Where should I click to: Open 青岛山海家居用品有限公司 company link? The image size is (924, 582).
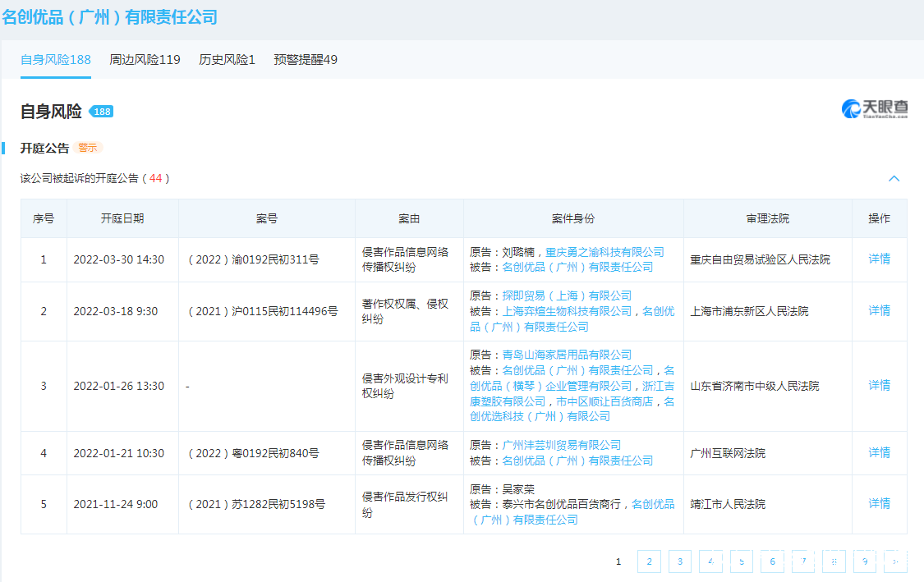[x=567, y=355]
